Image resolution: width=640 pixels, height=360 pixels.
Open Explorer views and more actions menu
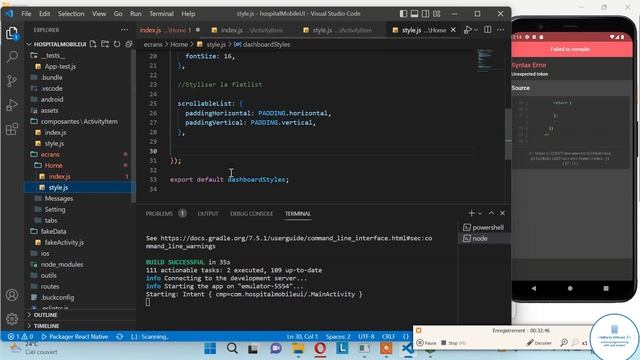click(124, 30)
